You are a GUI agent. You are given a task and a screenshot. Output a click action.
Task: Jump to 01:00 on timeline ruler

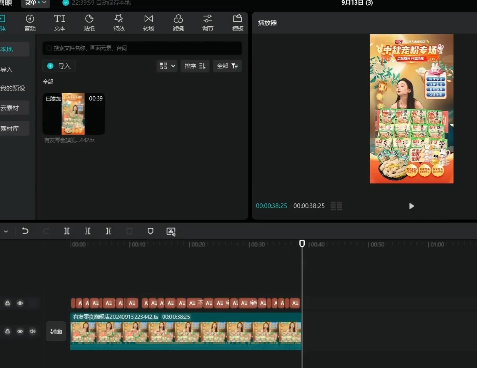pyautogui.click(x=436, y=244)
